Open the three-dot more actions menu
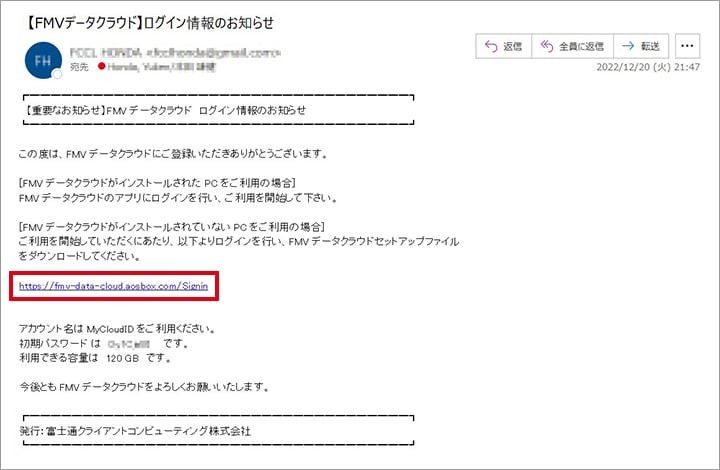The width and height of the screenshot is (720, 470). point(687,46)
